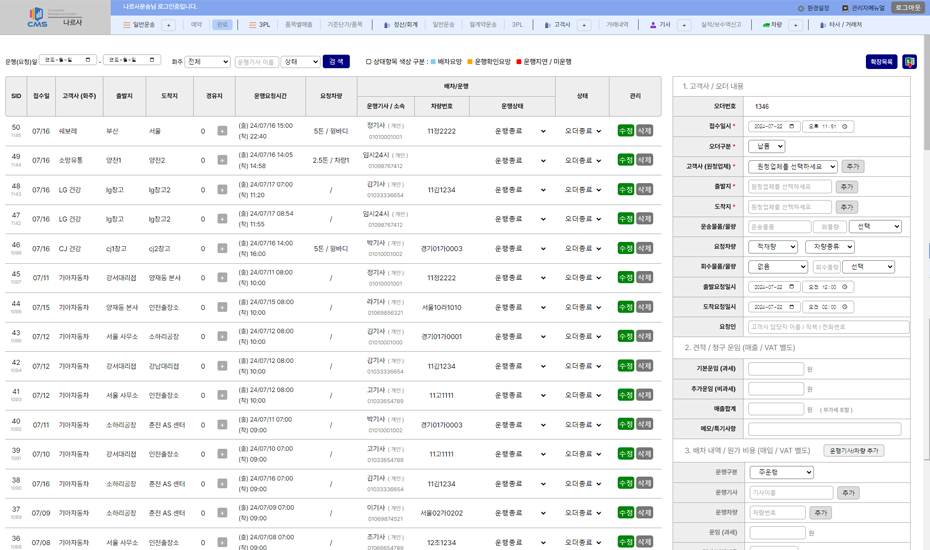Screen dimensions: 930x550
Task: Click the 경유지 plus icon in row 46
Action: point(222,249)
